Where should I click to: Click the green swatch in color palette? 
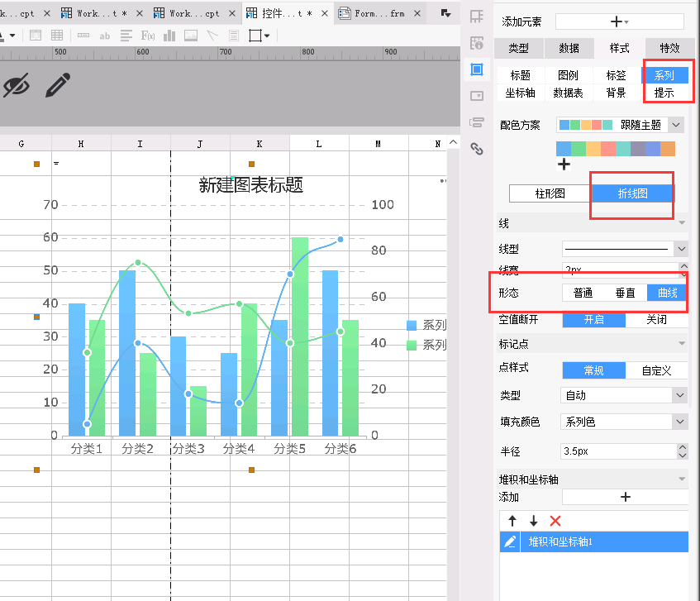click(x=579, y=149)
